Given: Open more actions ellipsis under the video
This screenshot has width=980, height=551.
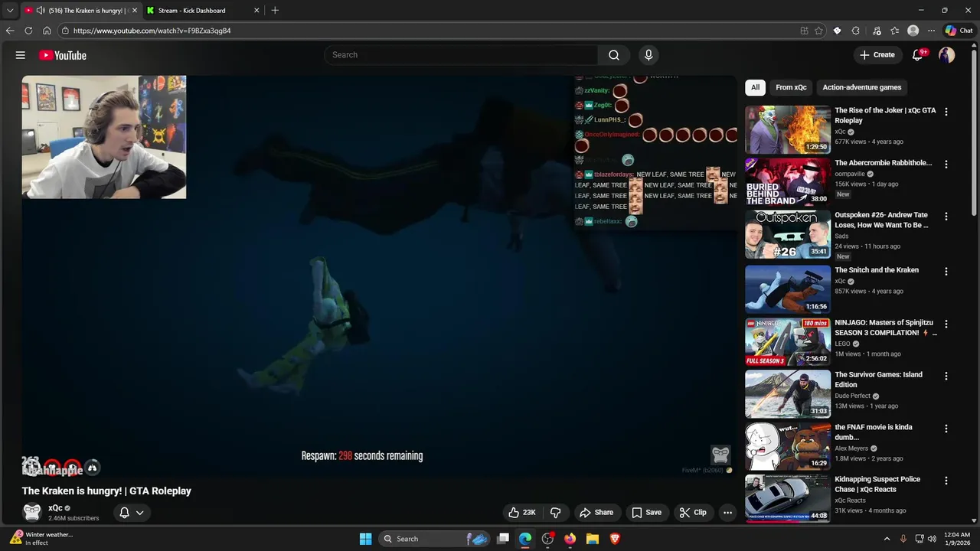Looking at the screenshot, I should tap(728, 513).
